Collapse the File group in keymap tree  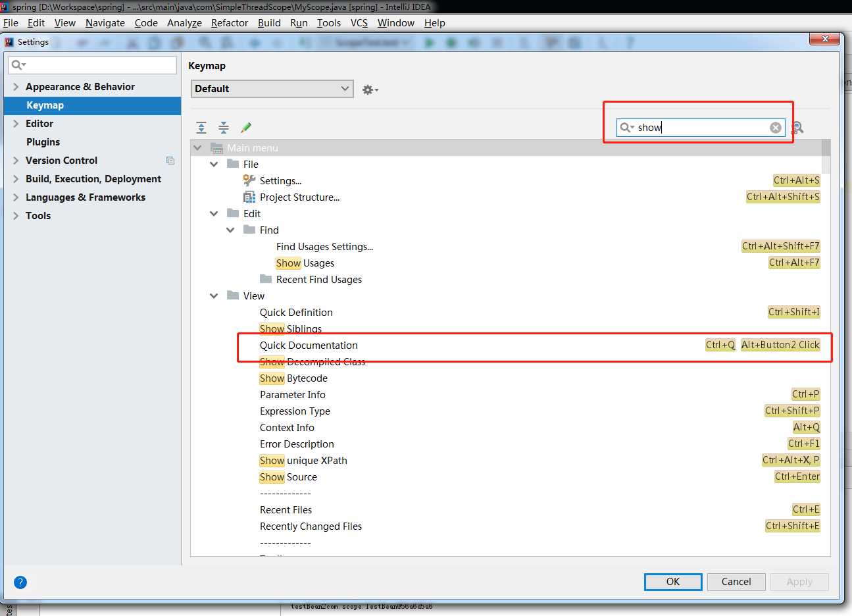click(214, 164)
